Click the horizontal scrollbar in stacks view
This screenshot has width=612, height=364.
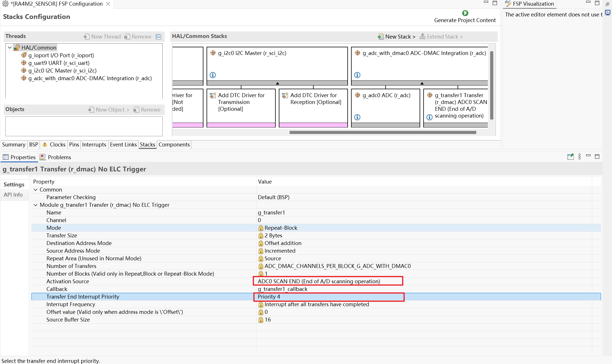pos(382,132)
